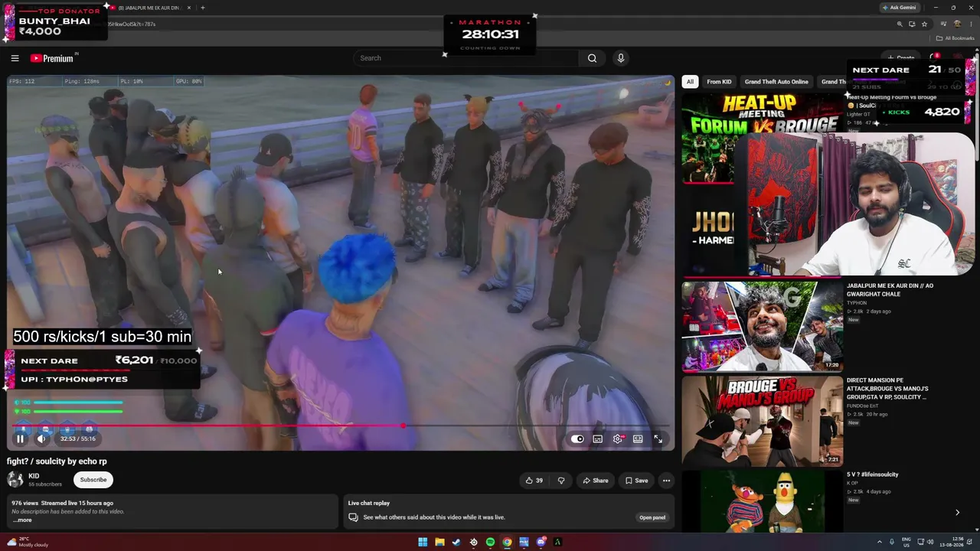Click the YouTube search magnifier button
The image size is (980, 551).
(x=592, y=58)
